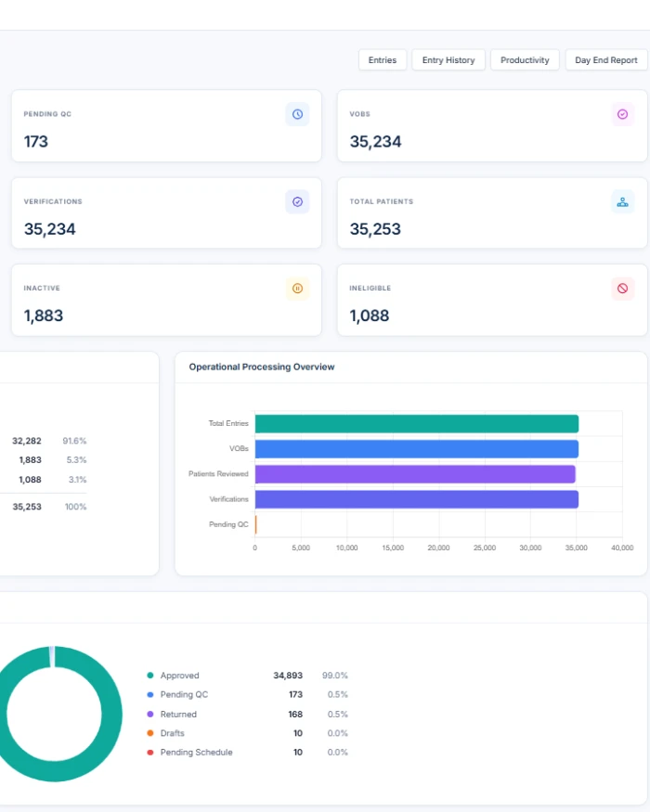Click the VOBs value 35,234
The image size is (650, 812).
(x=375, y=141)
